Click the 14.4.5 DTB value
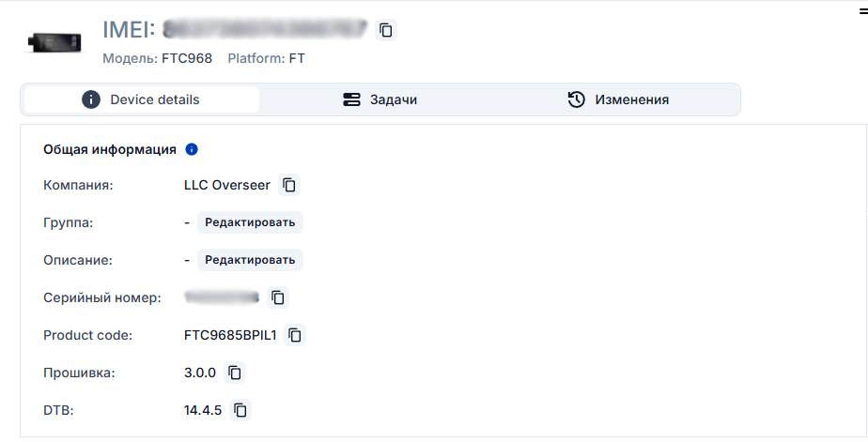The height and width of the screenshot is (442, 868). (203, 410)
